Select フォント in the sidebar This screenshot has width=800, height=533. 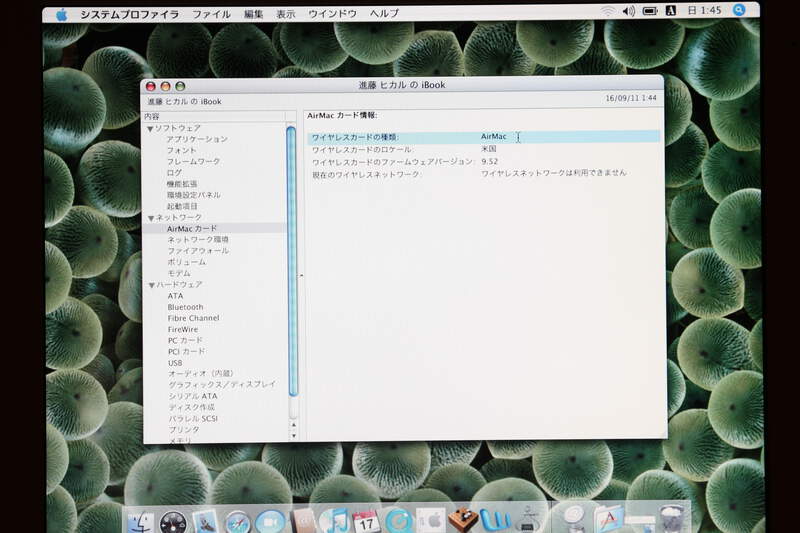[x=182, y=150]
